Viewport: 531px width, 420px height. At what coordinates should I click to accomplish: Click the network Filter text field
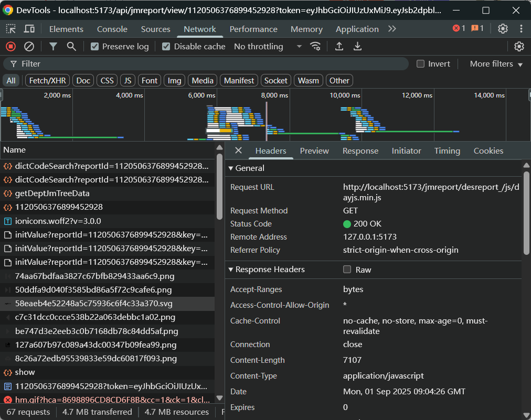point(206,63)
